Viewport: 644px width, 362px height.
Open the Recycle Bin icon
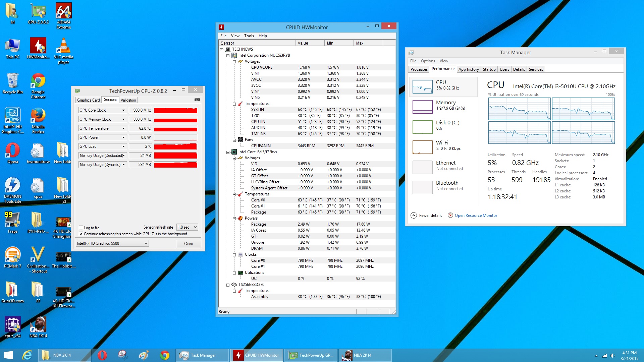click(x=13, y=83)
